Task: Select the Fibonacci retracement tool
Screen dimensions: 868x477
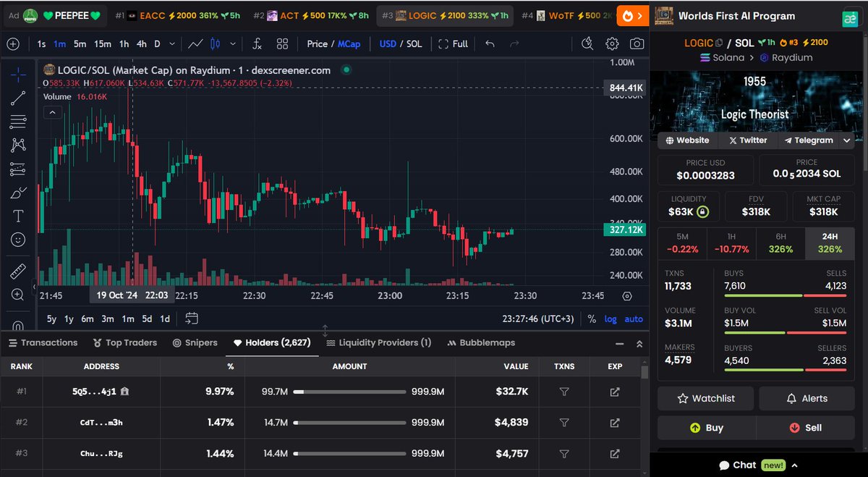Action: point(18,122)
